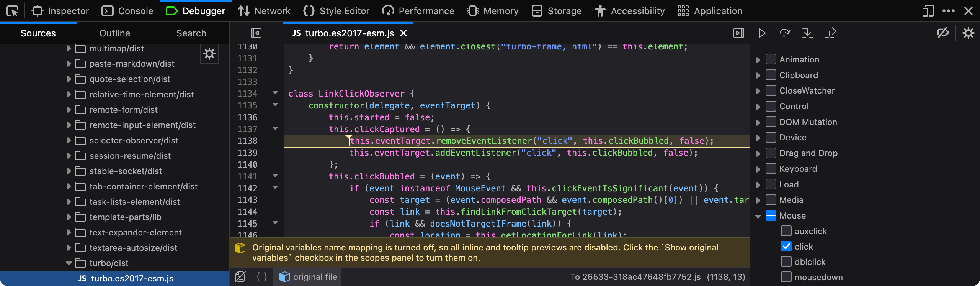The image size is (980, 286).
Task: Click the Step Over icon
Action: [x=785, y=33]
